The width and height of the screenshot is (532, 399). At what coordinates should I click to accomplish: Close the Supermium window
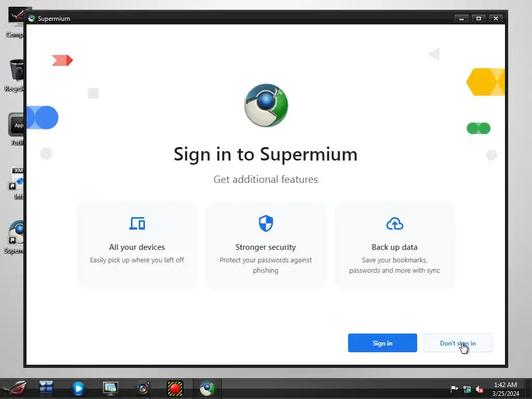(496, 18)
